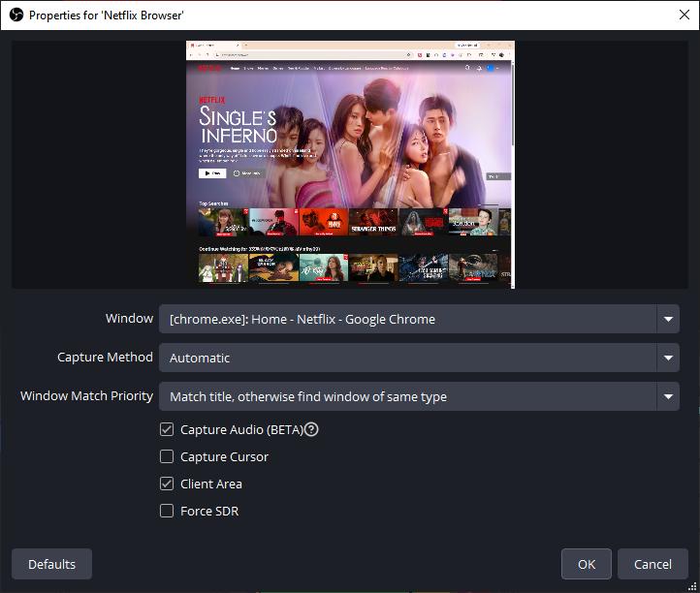
Task: Click the Stranger Things thumbnail in preview
Action: [373, 222]
